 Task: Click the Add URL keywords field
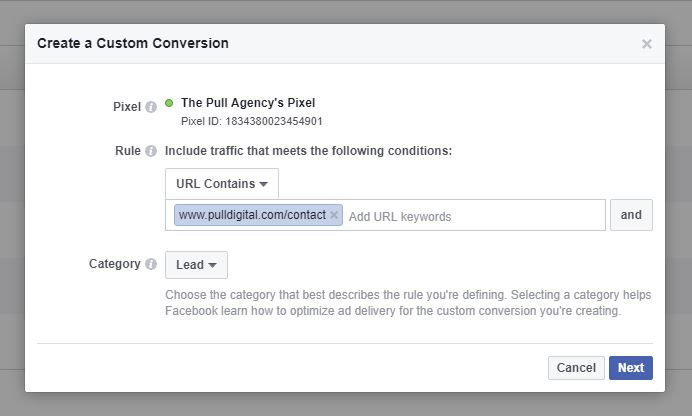470,216
